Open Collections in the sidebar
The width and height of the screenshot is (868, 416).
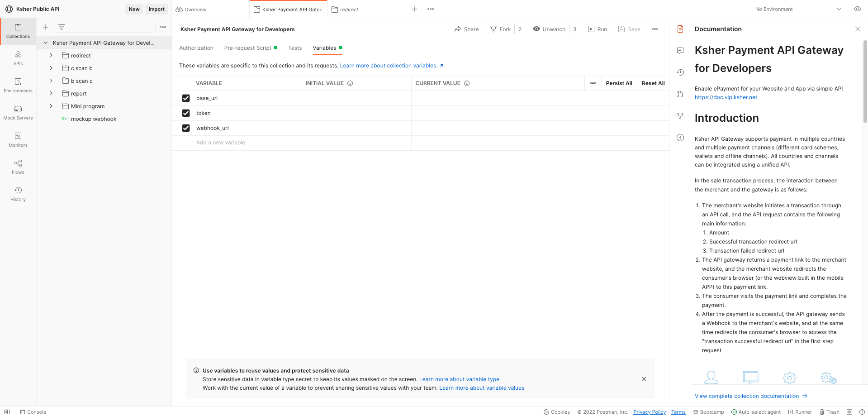pyautogui.click(x=18, y=31)
